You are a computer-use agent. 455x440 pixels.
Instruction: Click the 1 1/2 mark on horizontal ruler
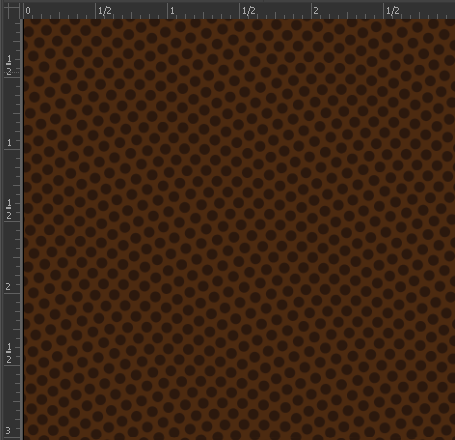[x=249, y=11]
